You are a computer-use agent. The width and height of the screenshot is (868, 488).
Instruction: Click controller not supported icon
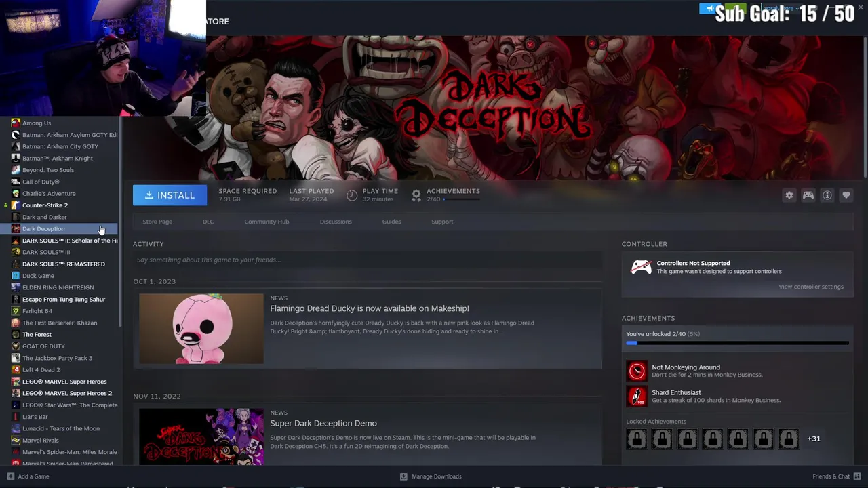[641, 267]
